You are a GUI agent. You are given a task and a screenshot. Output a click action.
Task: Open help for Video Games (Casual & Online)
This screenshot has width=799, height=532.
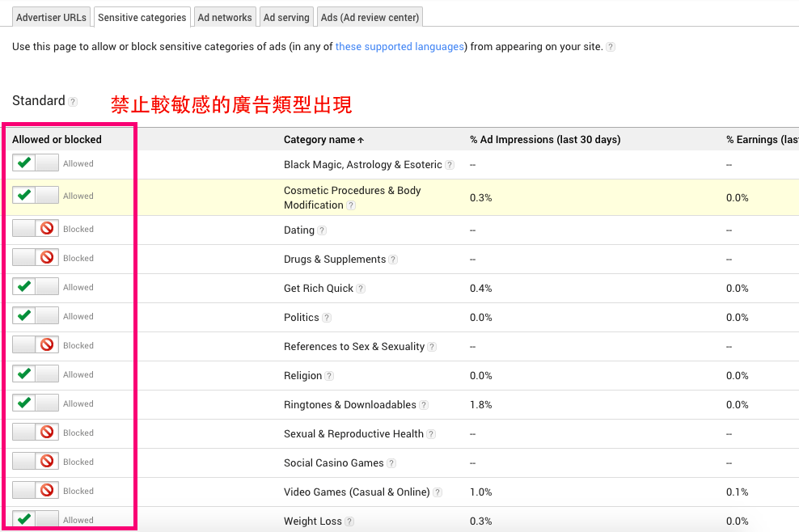(438, 492)
